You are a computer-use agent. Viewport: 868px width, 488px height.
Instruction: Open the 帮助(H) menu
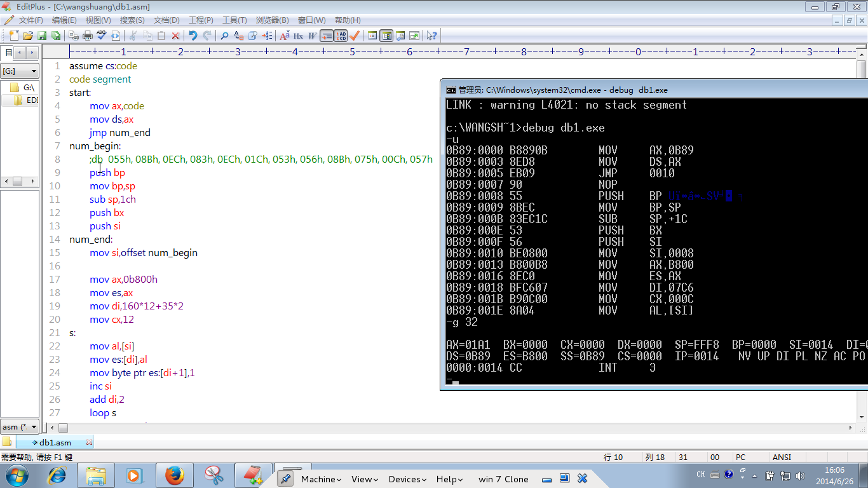click(348, 20)
